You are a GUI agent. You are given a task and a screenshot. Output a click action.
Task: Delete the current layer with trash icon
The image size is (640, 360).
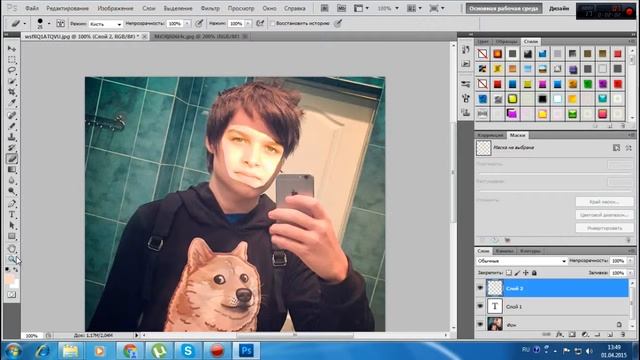click(623, 335)
